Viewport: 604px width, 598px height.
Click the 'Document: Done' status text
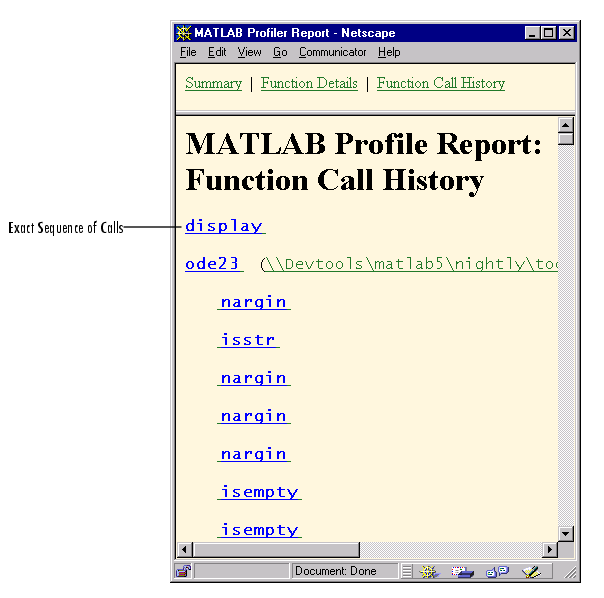point(336,571)
